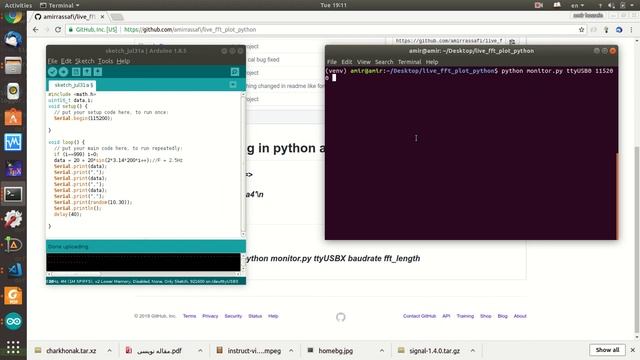640x360 pixels.
Task: Click the Privacy footer link
Action: [210, 316]
